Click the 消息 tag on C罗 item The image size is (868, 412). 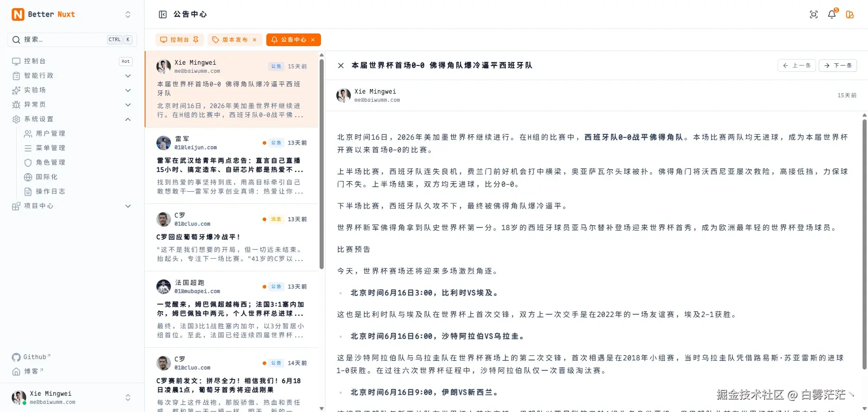(276, 219)
